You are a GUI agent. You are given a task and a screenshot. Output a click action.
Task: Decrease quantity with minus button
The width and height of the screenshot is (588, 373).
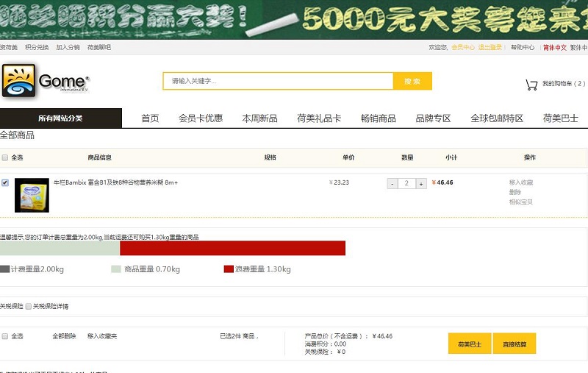392,183
